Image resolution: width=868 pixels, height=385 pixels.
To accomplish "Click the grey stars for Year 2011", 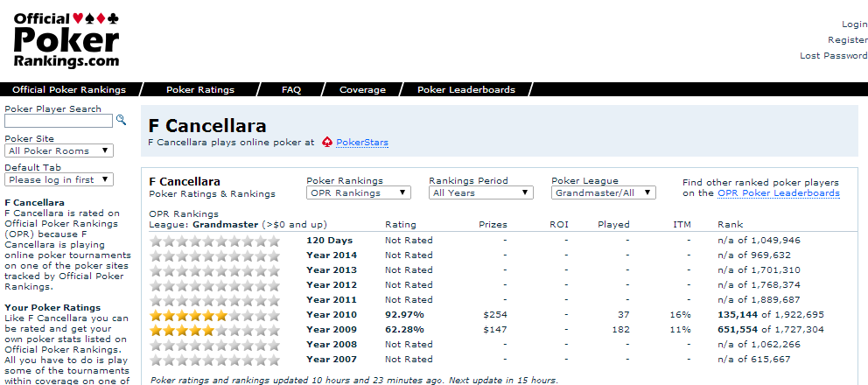I will tap(215, 301).
